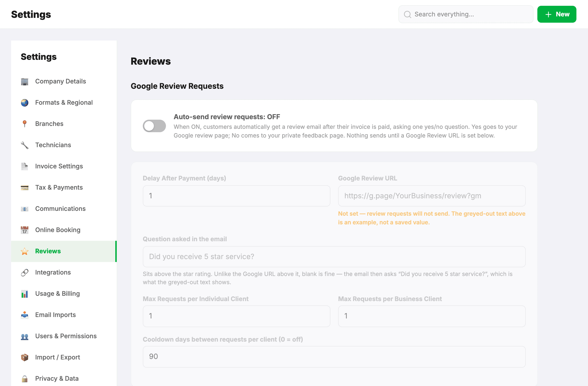588x386 pixels.
Task: Click the Google Review URL input
Action: click(x=432, y=196)
